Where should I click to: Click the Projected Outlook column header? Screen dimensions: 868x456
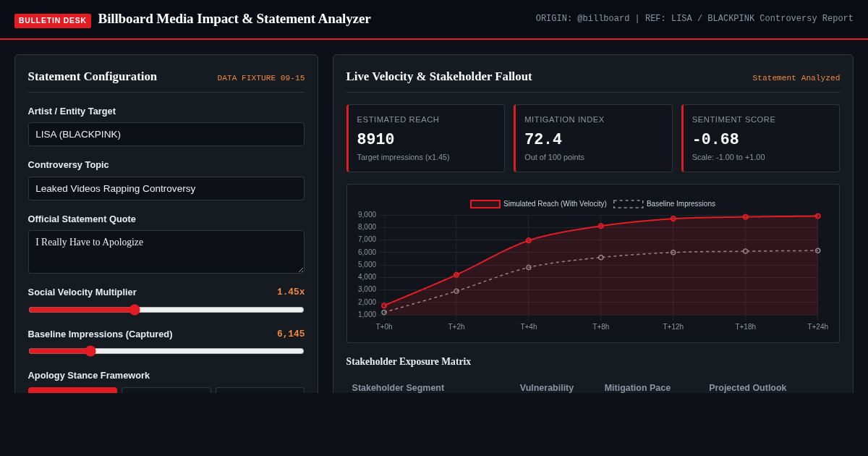747,388
